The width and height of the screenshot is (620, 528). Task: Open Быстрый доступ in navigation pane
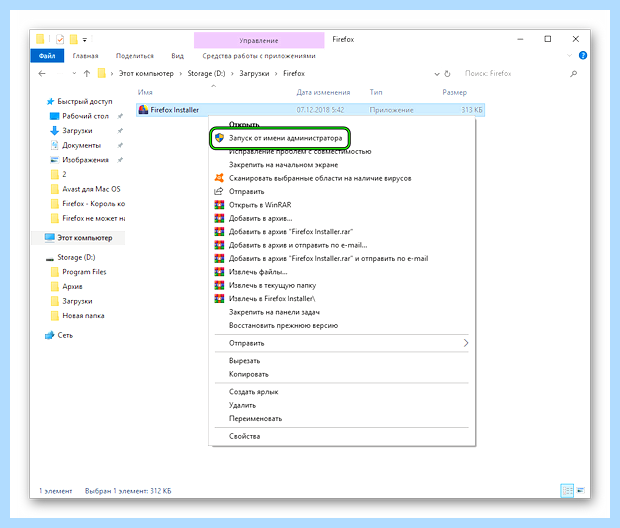pyautogui.click(x=85, y=102)
